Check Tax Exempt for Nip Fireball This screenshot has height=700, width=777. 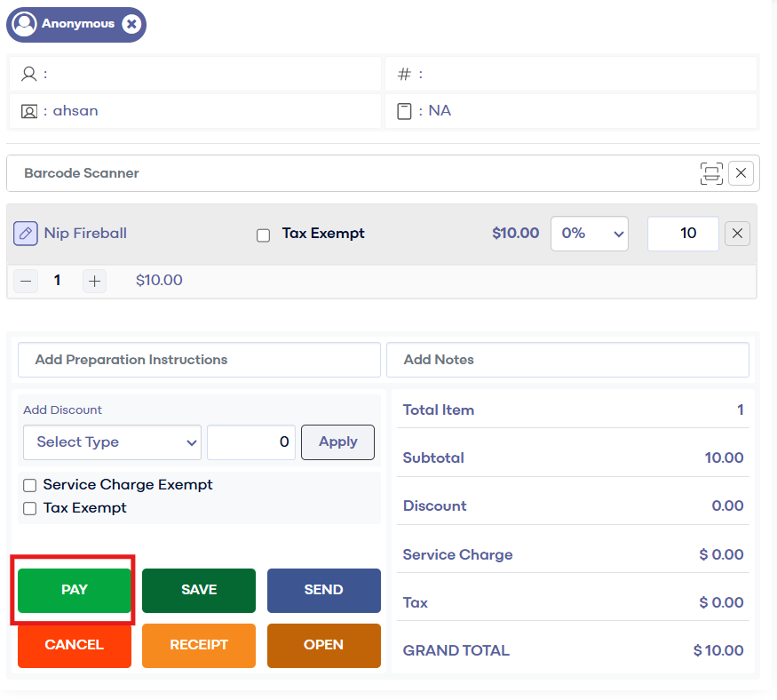(x=263, y=235)
